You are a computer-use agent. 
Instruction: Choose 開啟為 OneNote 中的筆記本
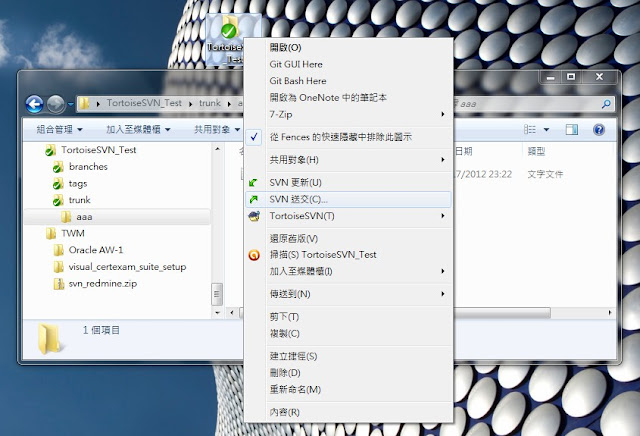[349, 98]
